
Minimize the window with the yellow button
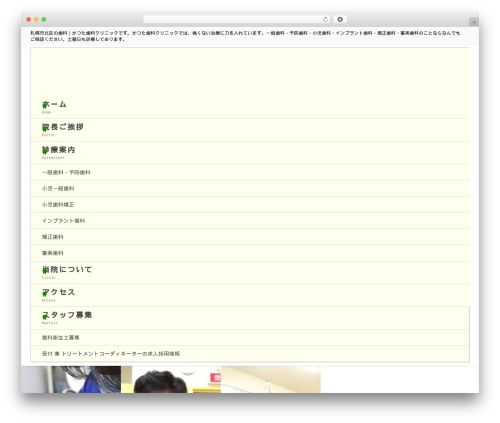[36, 20]
